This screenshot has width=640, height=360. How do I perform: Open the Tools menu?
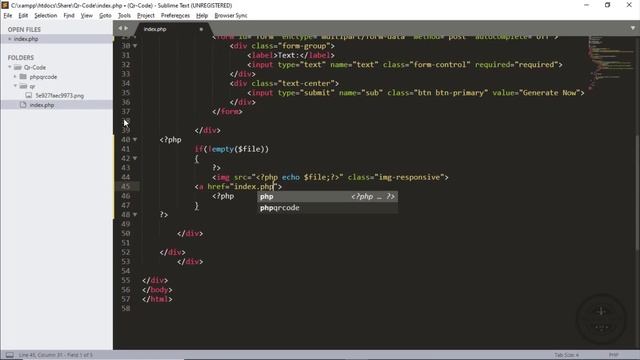124,16
